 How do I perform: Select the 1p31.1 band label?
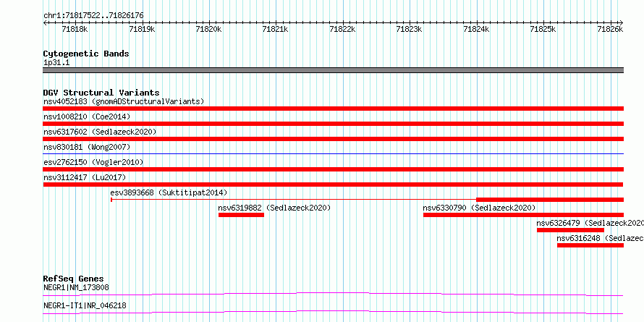coord(56,62)
